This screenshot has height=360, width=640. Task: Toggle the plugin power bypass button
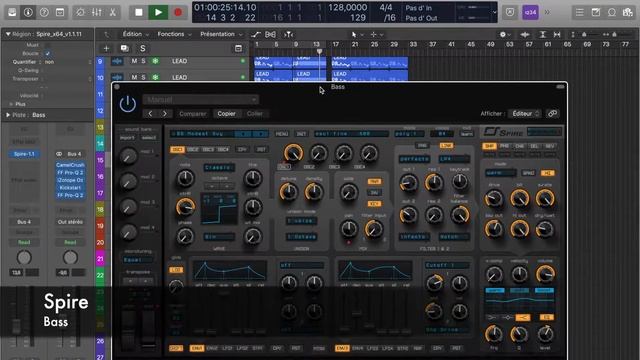(x=128, y=104)
